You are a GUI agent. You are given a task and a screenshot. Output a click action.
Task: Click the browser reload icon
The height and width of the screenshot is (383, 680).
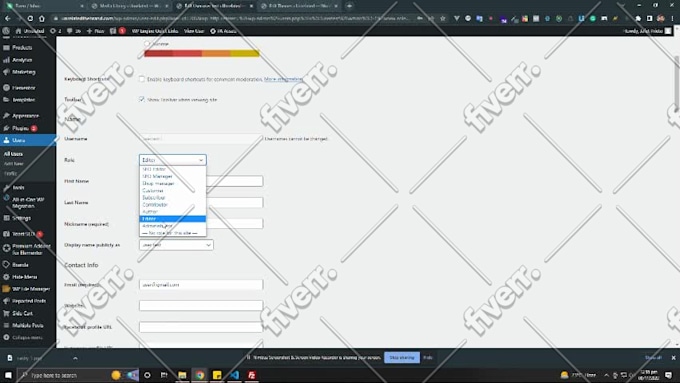click(x=30, y=19)
